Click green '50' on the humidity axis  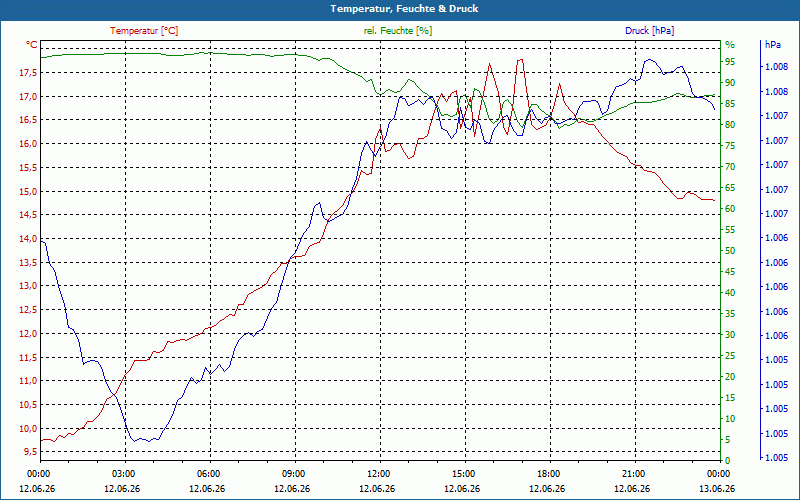(730, 251)
